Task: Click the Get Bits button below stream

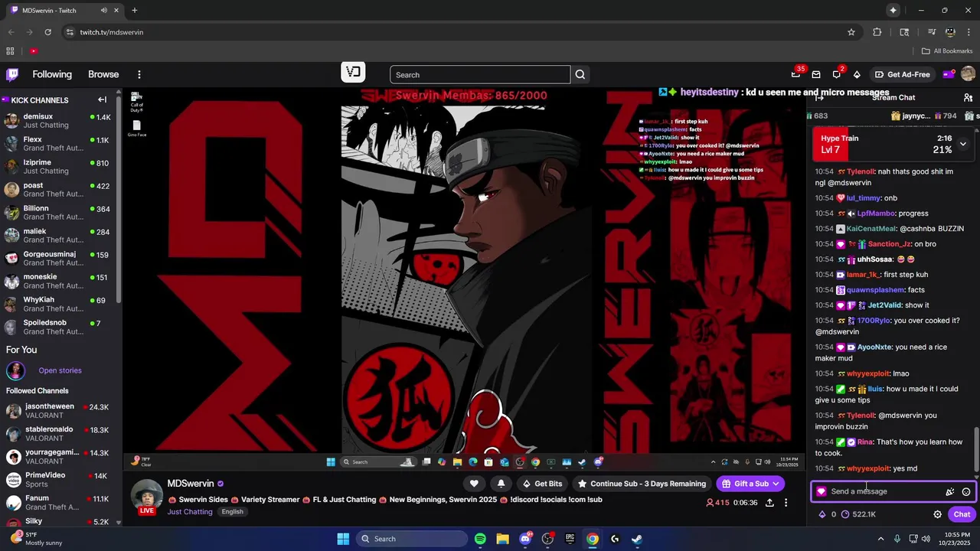Action: (x=542, y=484)
